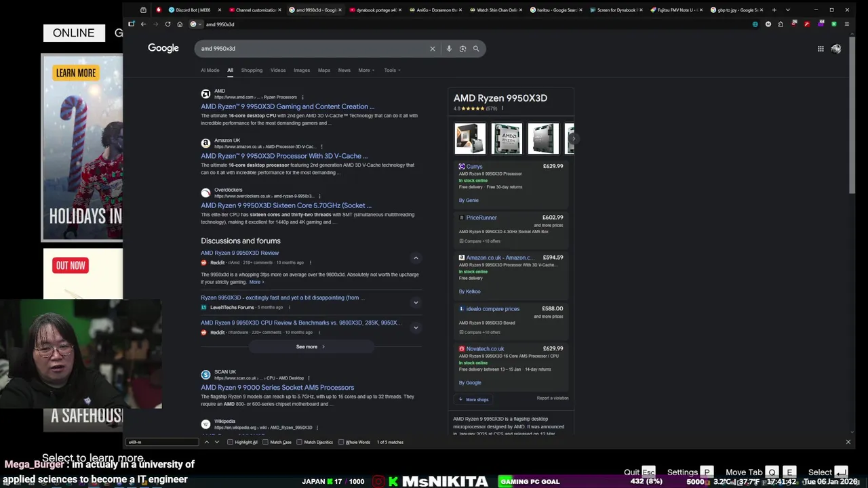This screenshot has width=868, height=488.
Task: Open more options for Overclockers result
Action: point(319,196)
